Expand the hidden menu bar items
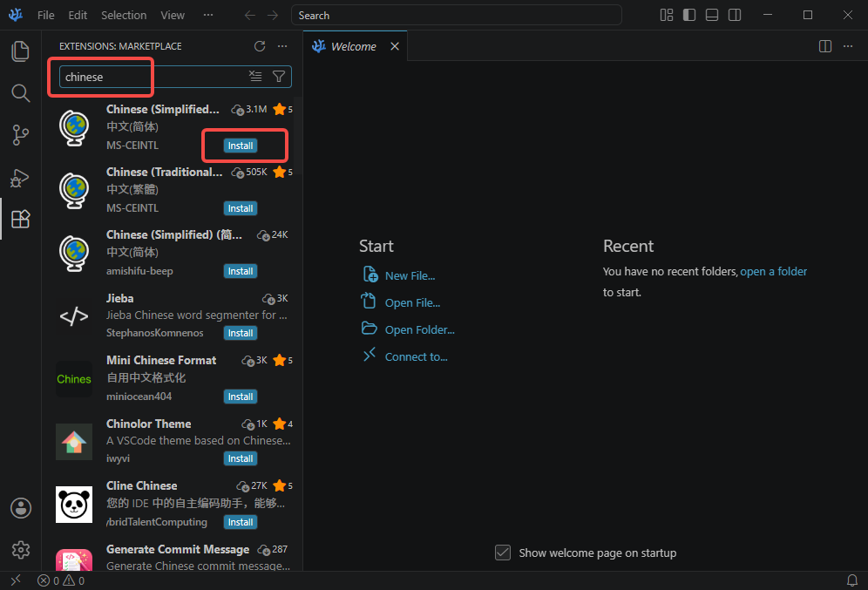Screen dimensions: 868x590 coord(208,16)
